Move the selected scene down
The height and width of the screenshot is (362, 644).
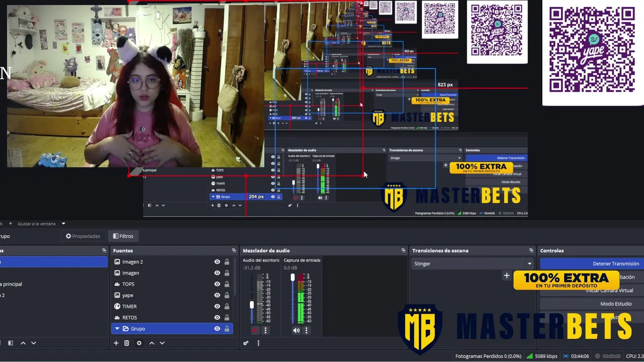click(x=33, y=343)
